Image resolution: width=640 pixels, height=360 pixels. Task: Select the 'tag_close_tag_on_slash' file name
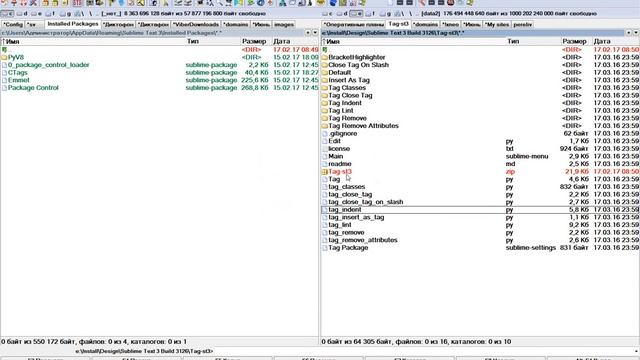366,202
